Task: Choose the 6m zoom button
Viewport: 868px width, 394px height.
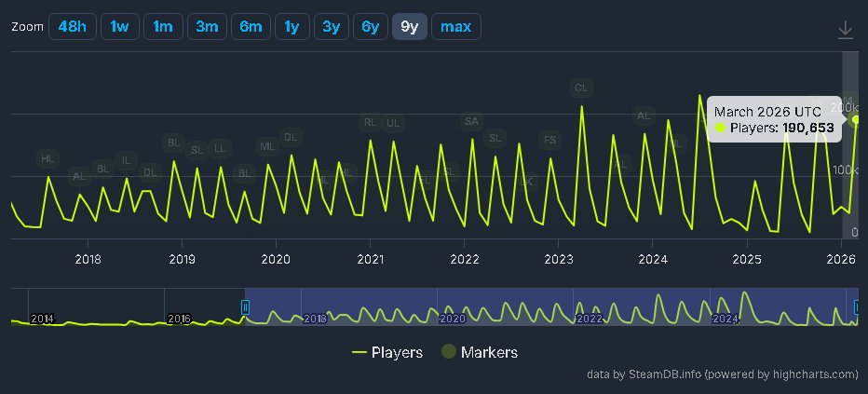Action: (x=251, y=27)
